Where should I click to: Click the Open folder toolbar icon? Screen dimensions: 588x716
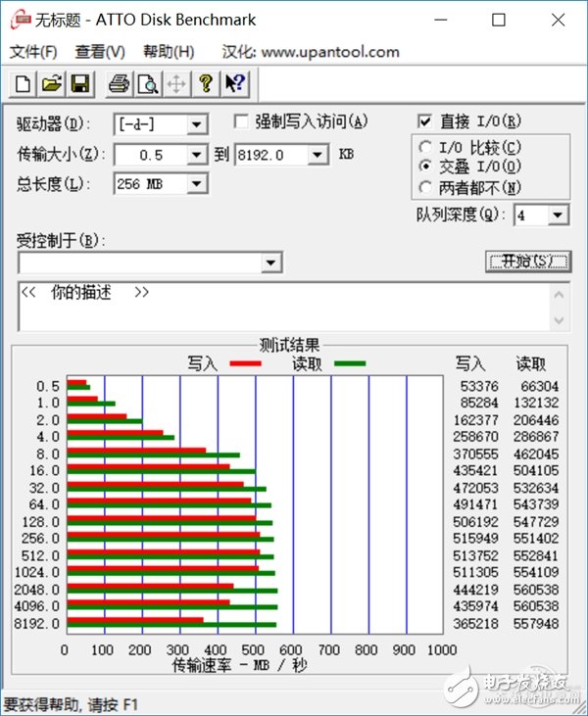51,84
